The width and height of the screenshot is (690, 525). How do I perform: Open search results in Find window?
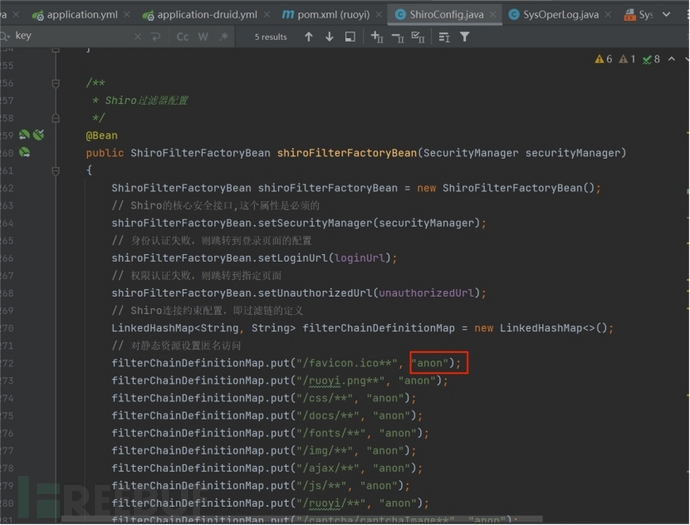tap(444, 37)
